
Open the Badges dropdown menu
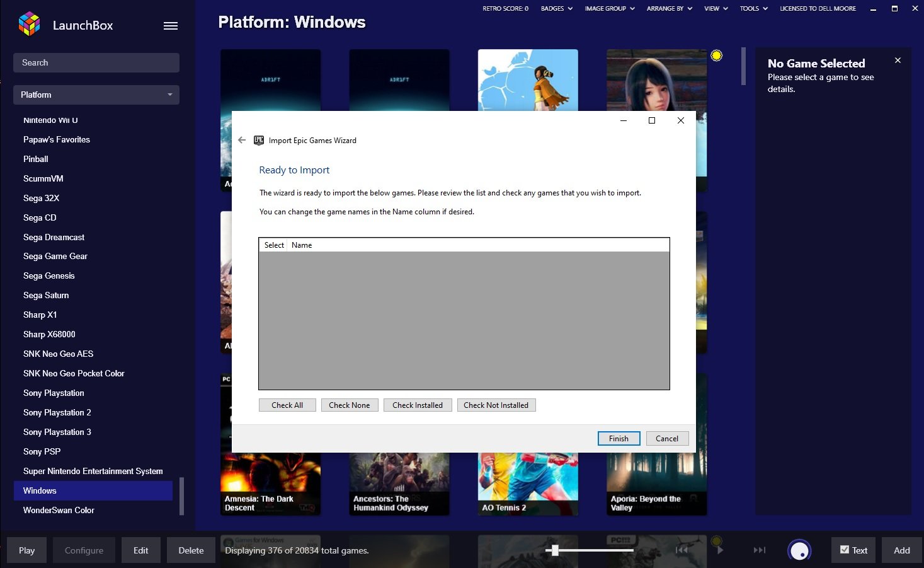557,9
